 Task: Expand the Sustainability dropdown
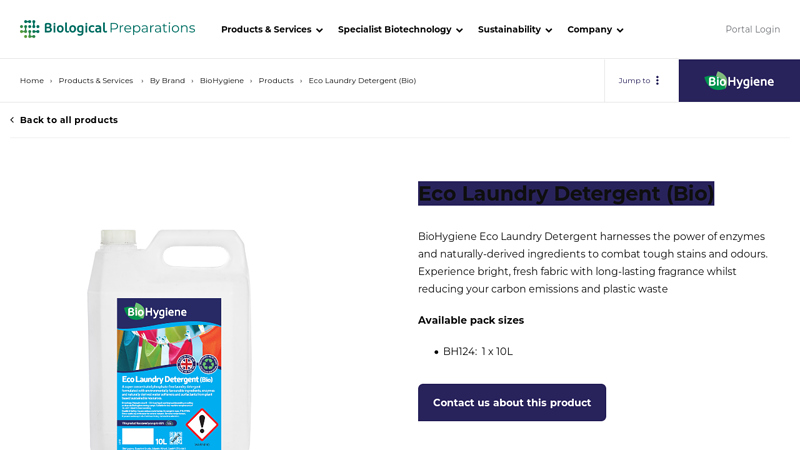pyautogui.click(x=514, y=30)
